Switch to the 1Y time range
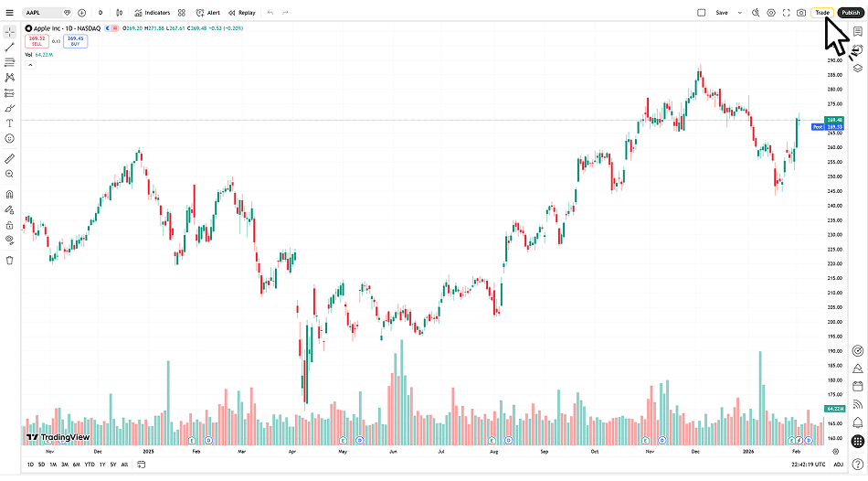This screenshot has width=868, height=481. click(x=101, y=465)
